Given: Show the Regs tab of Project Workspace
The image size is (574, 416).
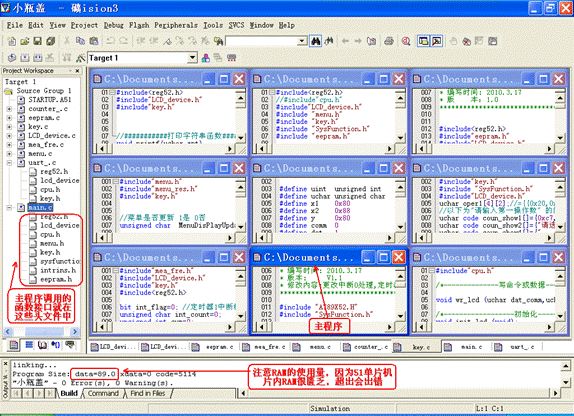Looking at the screenshot, I should (29, 345).
